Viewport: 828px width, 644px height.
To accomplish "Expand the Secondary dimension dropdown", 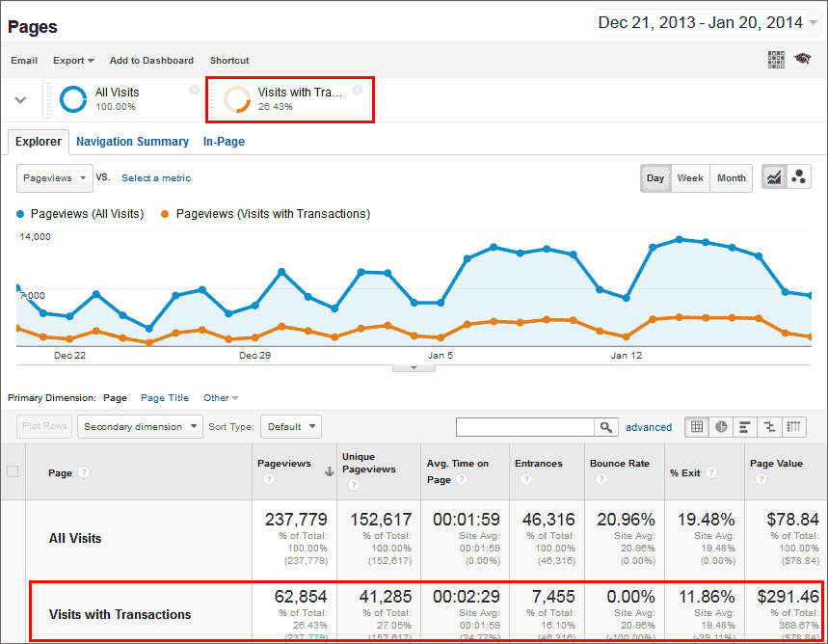I will 139,426.
